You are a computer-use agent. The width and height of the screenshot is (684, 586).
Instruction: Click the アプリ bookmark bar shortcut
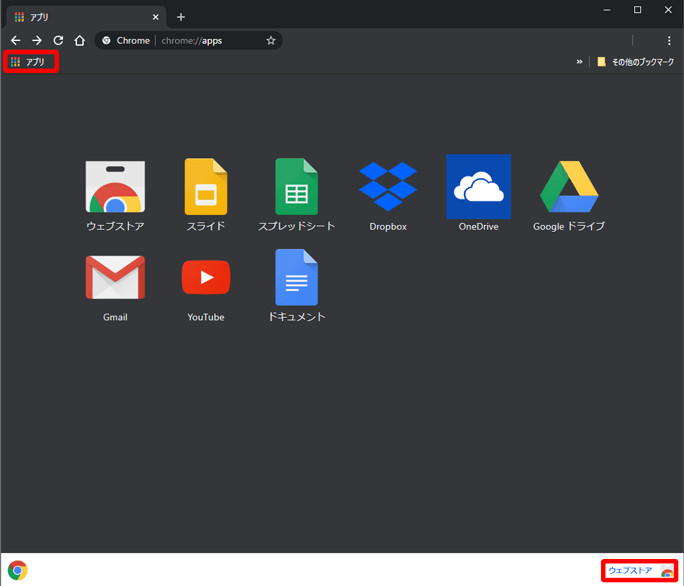[28, 62]
